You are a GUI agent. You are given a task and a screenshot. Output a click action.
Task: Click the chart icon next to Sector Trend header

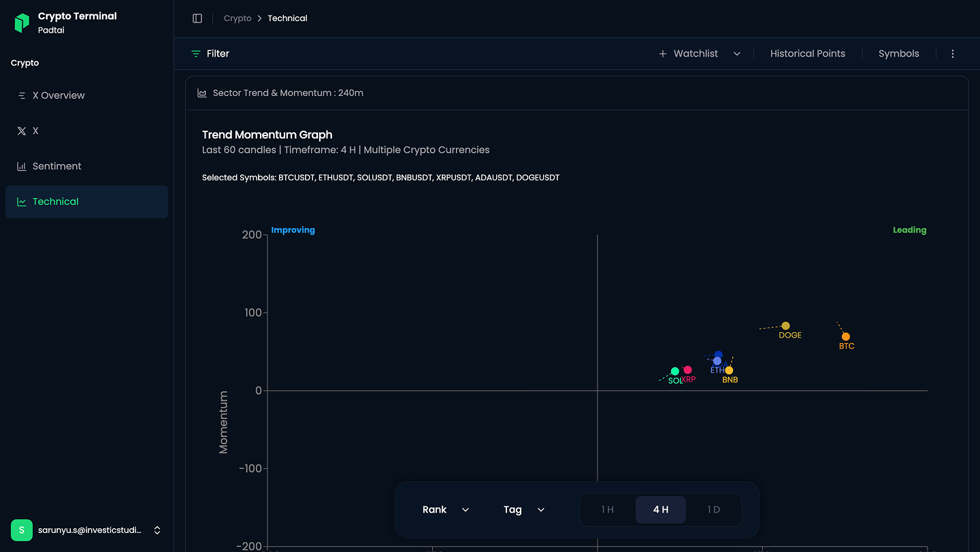pos(202,93)
